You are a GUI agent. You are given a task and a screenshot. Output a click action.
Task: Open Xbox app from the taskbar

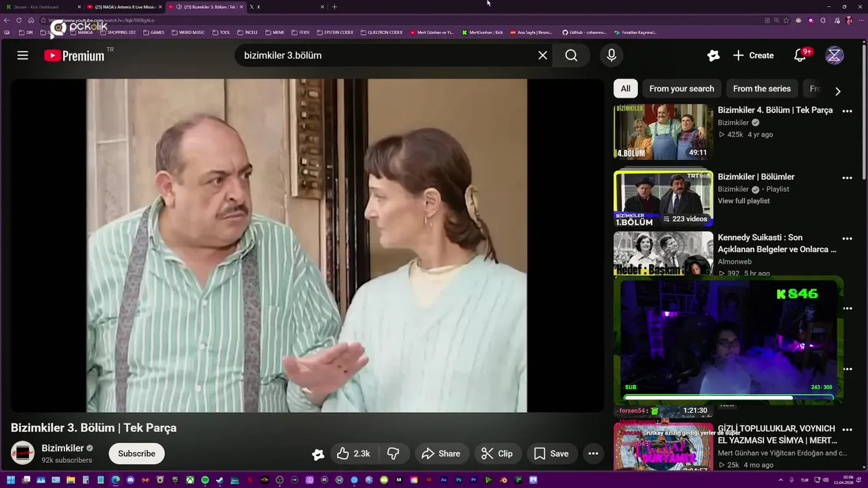190,480
